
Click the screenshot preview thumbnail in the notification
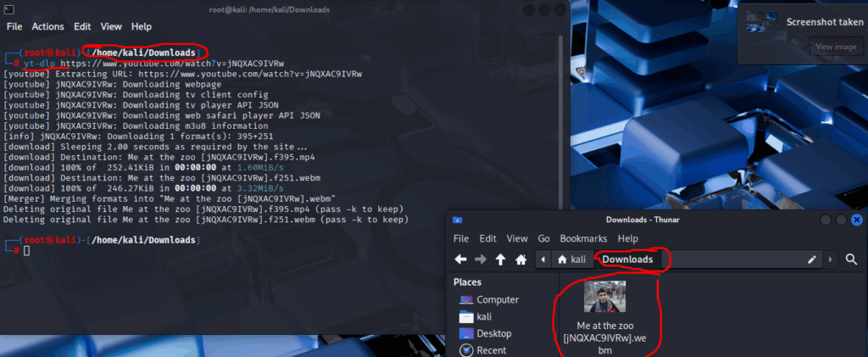[x=762, y=22]
